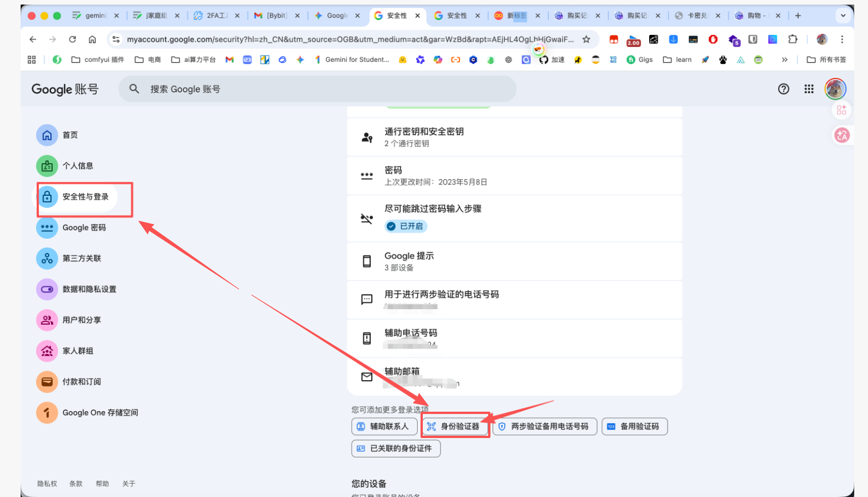Viewport: 868px width, 497px height.
Task: Switch to the [Bybit] Gmail tab
Action: 277,16
